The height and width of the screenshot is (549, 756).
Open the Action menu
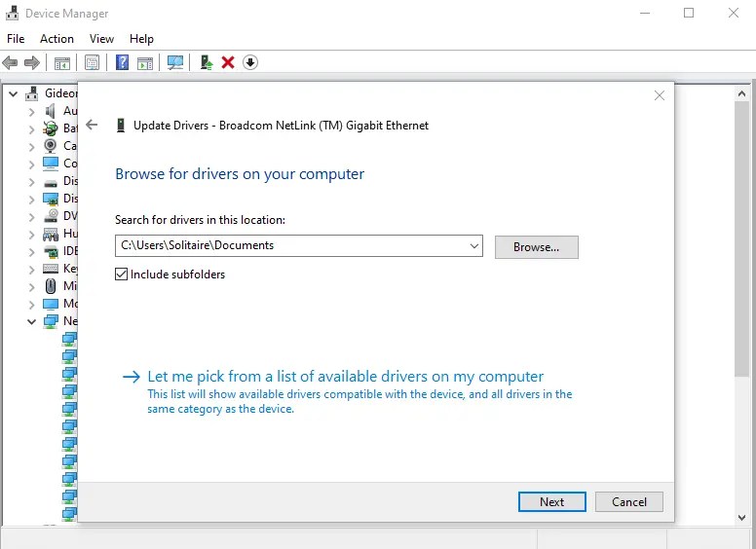click(x=57, y=39)
